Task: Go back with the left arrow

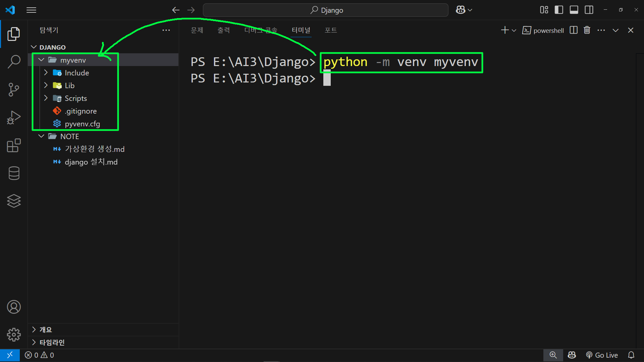Action: pos(176,10)
